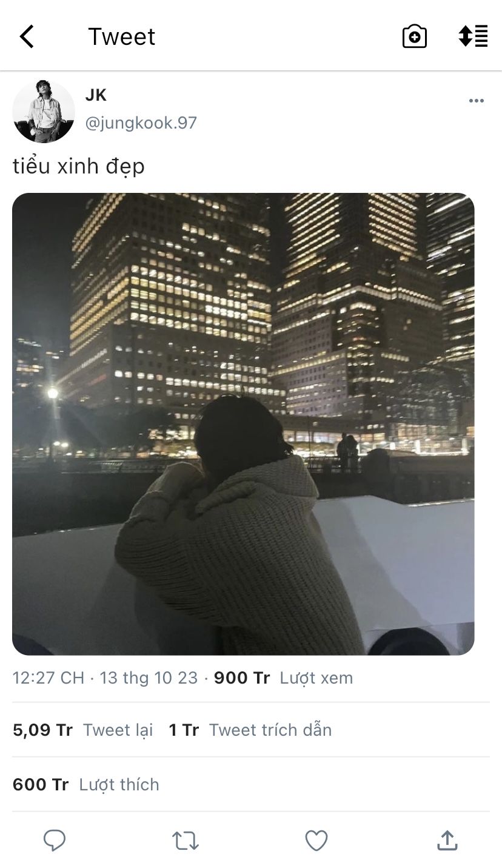Open the @jungkook.97 handle
The height and width of the screenshot is (868, 502).
141,123
